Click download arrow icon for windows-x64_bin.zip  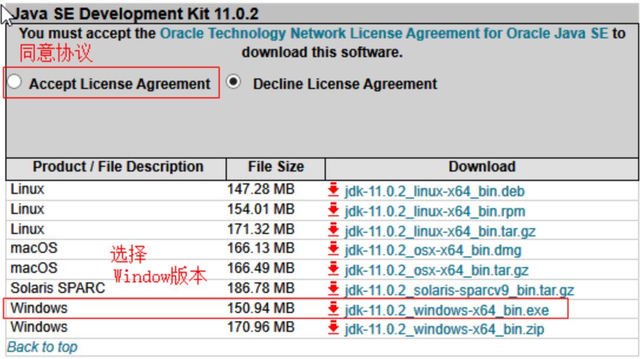coord(333,330)
